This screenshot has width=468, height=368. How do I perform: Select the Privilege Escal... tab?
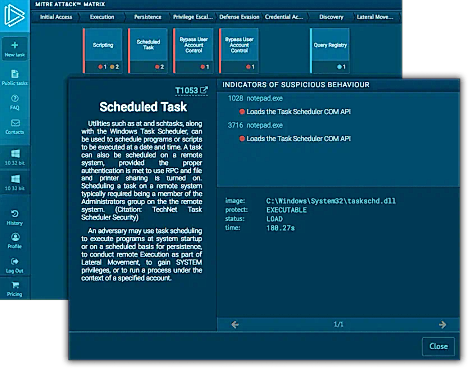point(193,17)
